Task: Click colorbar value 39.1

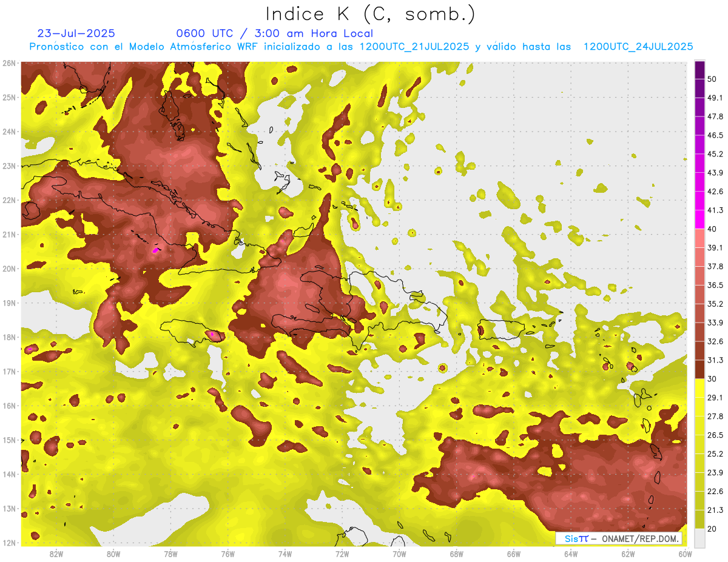Action: tap(715, 248)
